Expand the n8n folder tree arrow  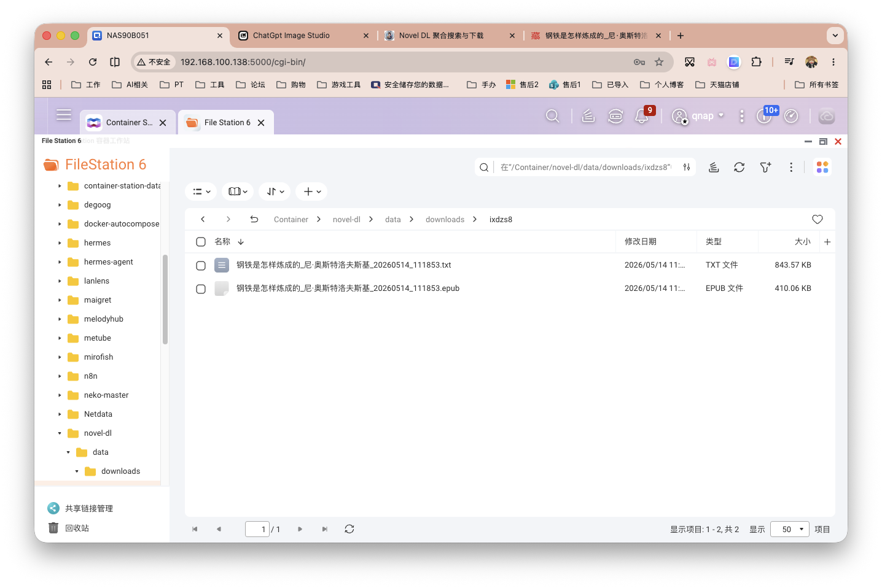pyautogui.click(x=60, y=376)
